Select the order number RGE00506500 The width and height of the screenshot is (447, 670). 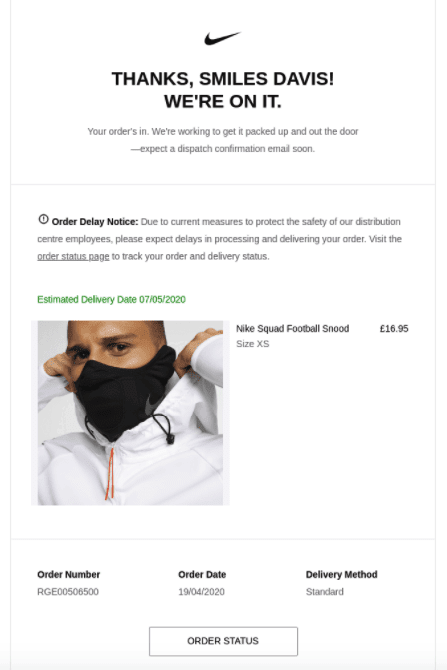coord(68,592)
